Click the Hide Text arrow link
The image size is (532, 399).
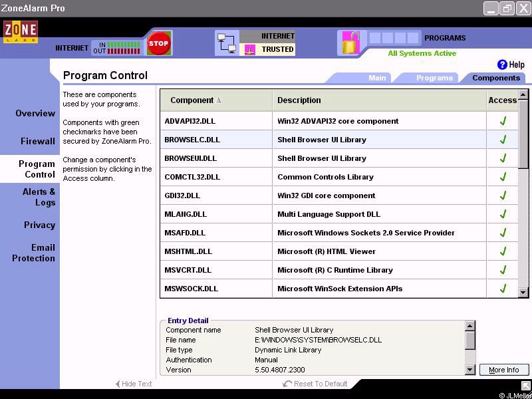pyautogui.click(x=134, y=384)
